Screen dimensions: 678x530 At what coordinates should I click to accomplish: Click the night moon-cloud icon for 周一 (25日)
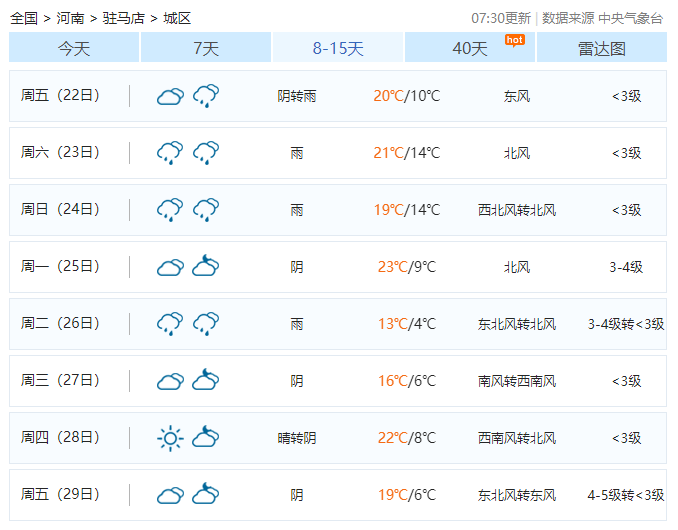point(206,267)
